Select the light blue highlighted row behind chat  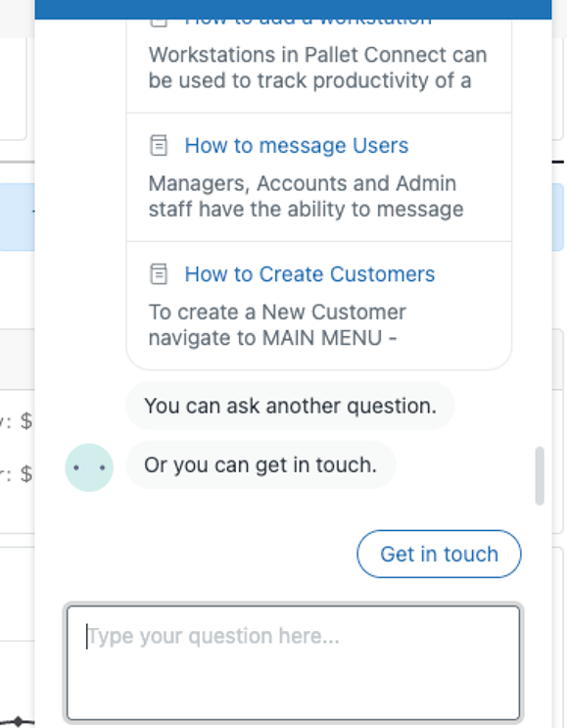(18, 217)
